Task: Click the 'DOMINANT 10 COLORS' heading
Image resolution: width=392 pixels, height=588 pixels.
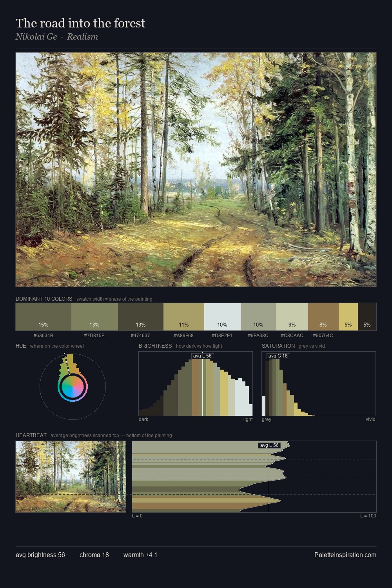Action: [44, 299]
